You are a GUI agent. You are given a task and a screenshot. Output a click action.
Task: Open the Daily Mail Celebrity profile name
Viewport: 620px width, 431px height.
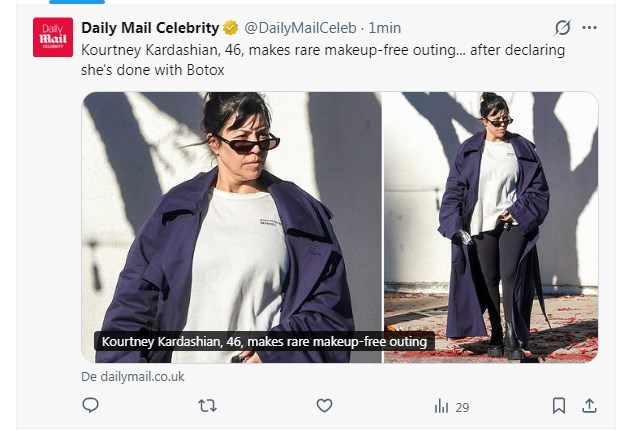coord(149,27)
